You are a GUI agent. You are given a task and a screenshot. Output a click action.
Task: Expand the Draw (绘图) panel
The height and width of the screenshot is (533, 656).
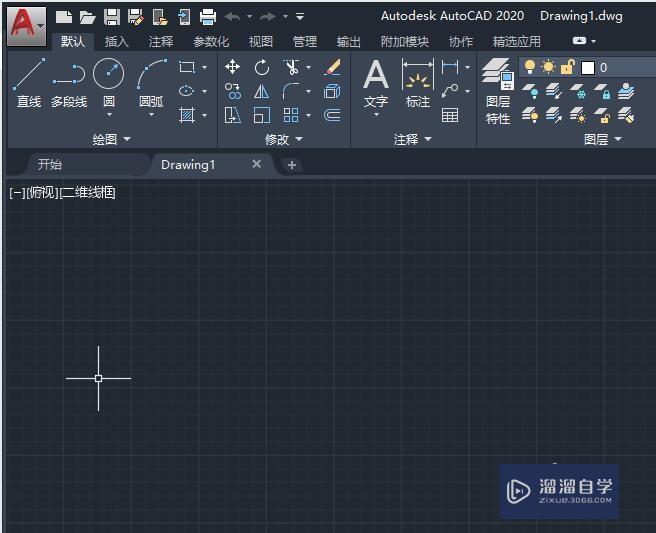(112, 139)
